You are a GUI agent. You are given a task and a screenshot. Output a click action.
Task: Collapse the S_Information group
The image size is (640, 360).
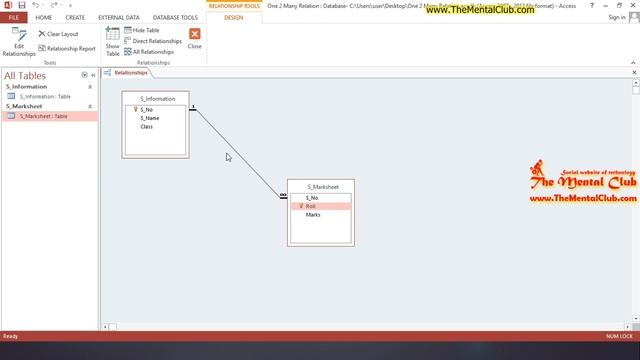(90, 87)
